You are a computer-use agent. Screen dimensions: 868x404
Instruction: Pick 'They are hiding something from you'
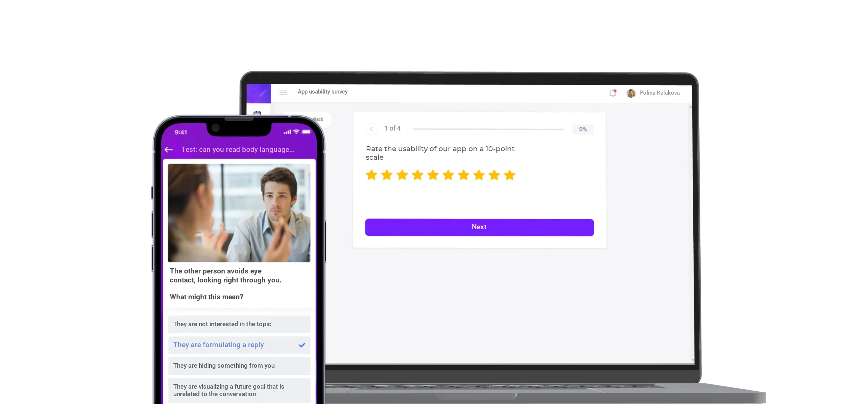pyautogui.click(x=239, y=365)
